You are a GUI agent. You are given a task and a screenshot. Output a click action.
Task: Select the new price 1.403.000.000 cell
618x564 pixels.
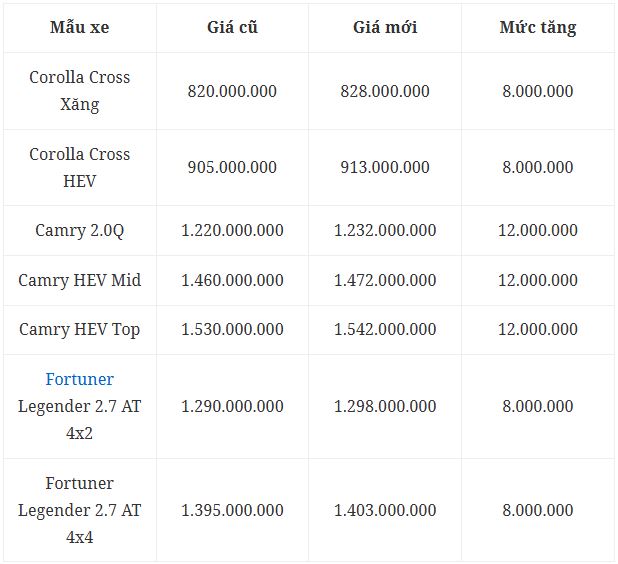click(385, 510)
